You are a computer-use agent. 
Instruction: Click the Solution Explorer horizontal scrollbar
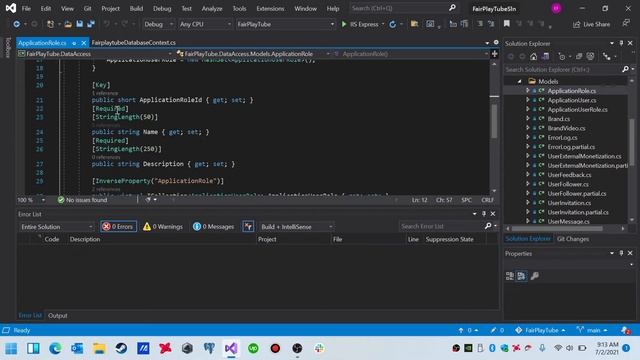pyautogui.click(x=557, y=229)
